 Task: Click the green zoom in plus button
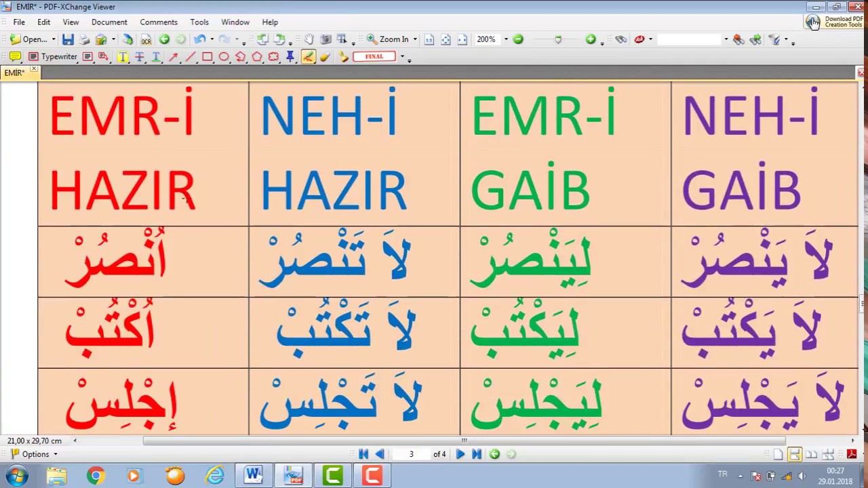coord(591,39)
